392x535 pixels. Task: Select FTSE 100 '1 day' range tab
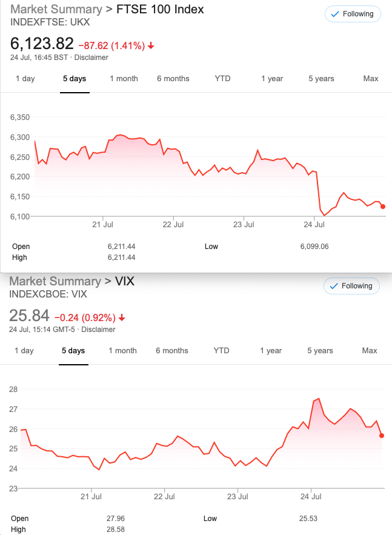[25, 79]
